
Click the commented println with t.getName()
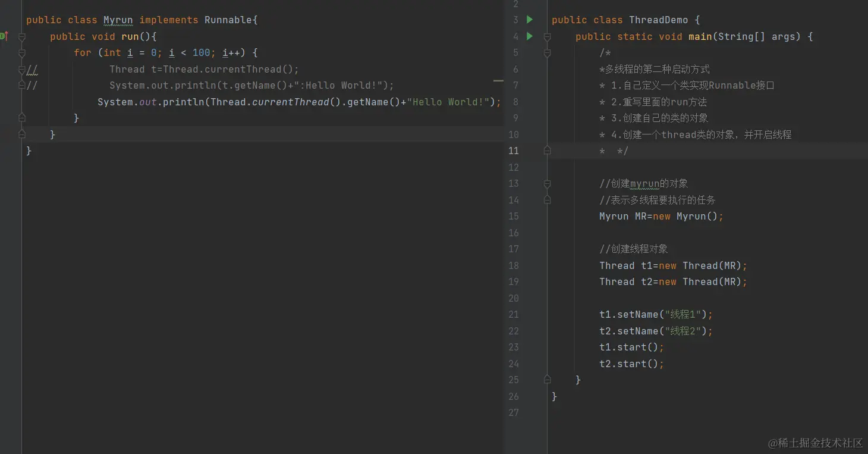tap(252, 86)
